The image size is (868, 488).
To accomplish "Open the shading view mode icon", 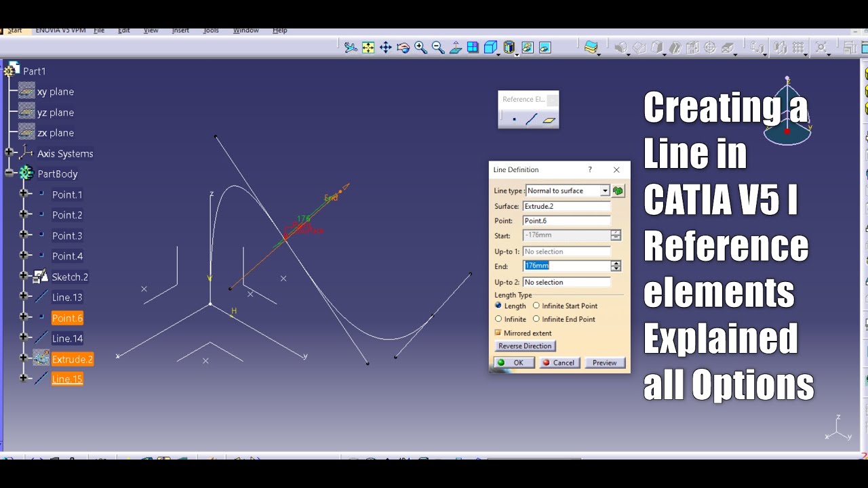I will pos(509,47).
